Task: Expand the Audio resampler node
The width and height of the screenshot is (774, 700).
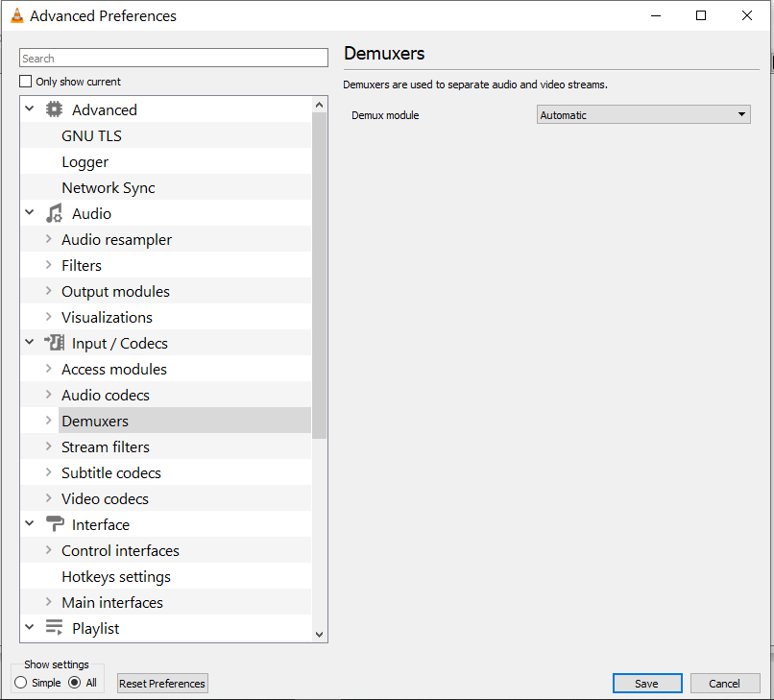Action: (x=48, y=239)
